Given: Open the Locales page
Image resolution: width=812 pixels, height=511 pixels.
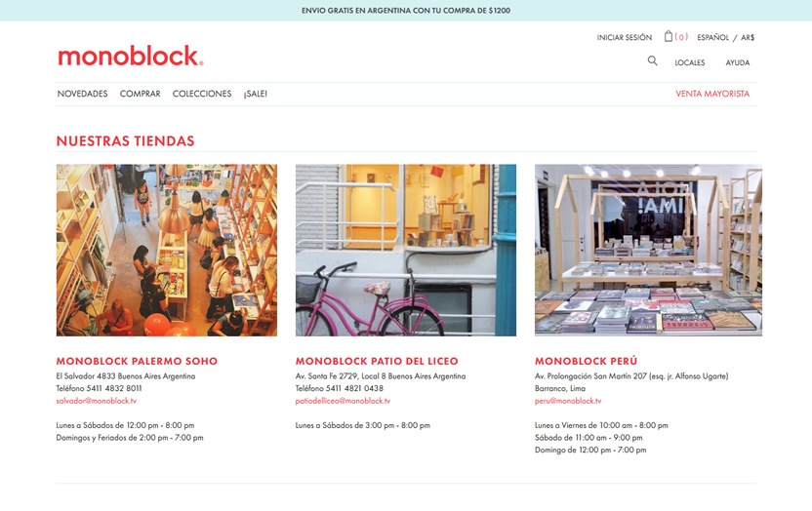Looking at the screenshot, I should 689,62.
